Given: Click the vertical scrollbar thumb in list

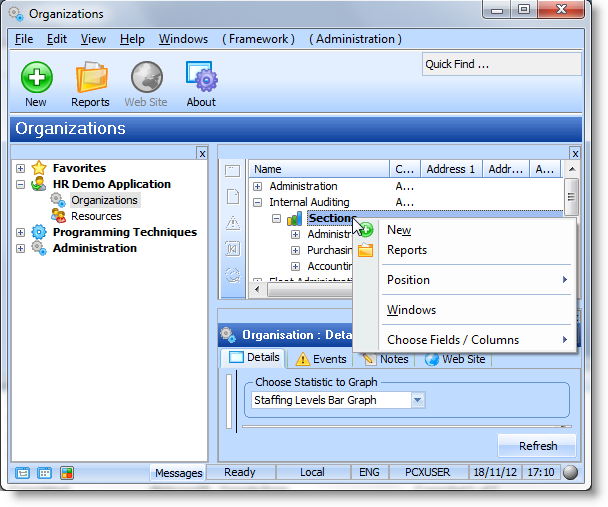Looking at the screenshot, I should coord(572,197).
